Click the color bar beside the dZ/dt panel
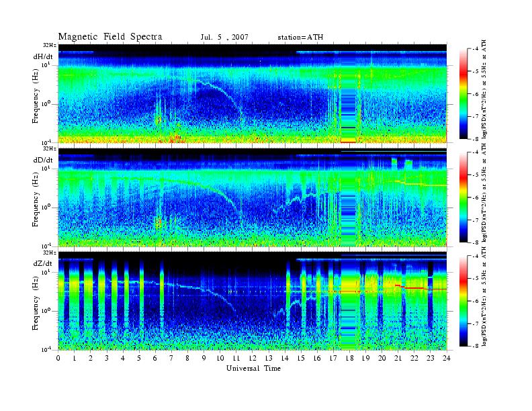The height and width of the screenshot is (411, 532). click(x=463, y=301)
